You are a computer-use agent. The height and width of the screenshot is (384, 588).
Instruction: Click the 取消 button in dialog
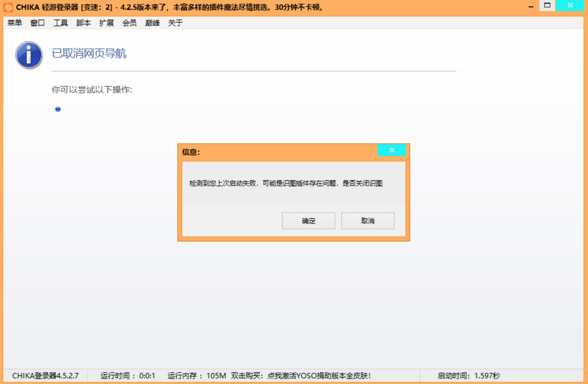[368, 221]
